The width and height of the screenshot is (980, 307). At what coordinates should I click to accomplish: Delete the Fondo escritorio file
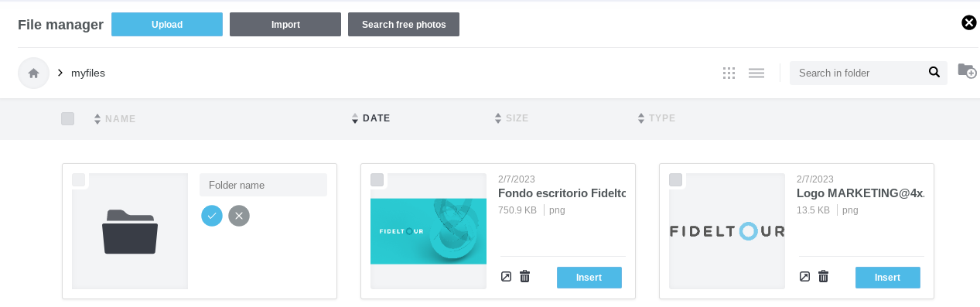click(525, 276)
